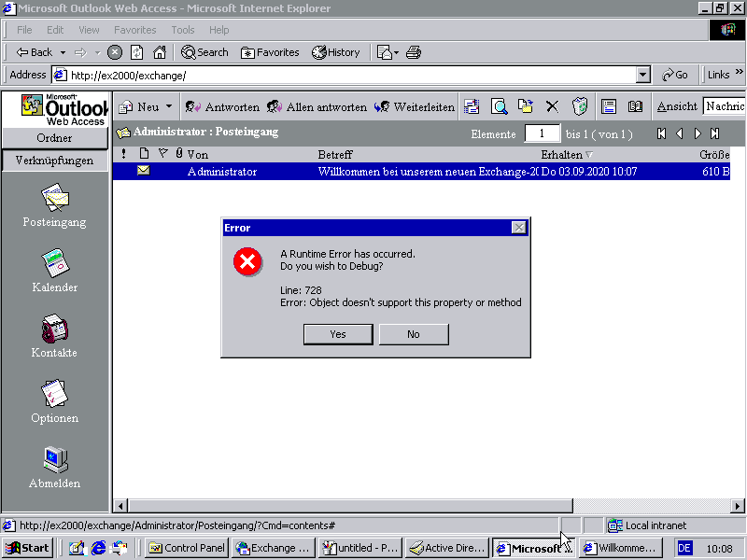Sort by Größe column header
Image resolution: width=747 pixels, height=560 pixels.
pyautogui.click(x=714, y=154)
